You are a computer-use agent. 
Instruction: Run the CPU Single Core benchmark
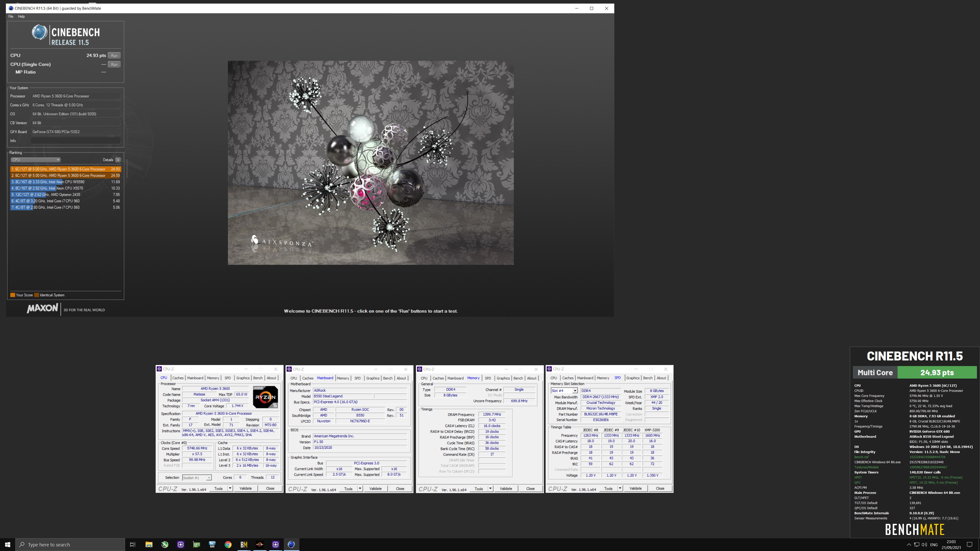pyautogui.click(x=114, y=64)
